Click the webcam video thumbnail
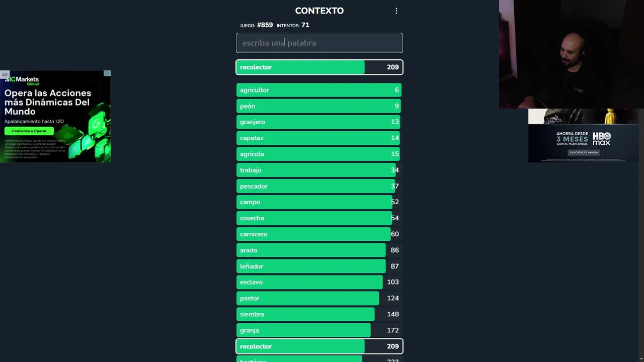The width and height of the screenshot is (644, 362). (x=571, y=54)
